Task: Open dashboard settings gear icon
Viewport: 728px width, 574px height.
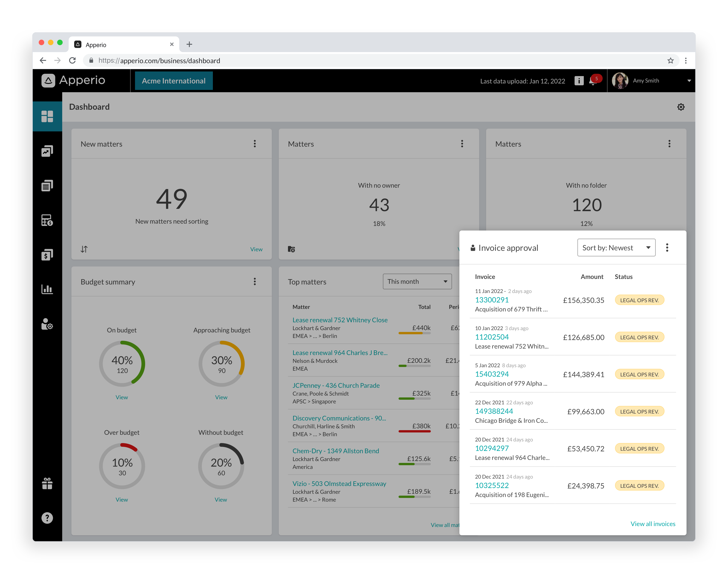Action: click(x=681, y=107)
